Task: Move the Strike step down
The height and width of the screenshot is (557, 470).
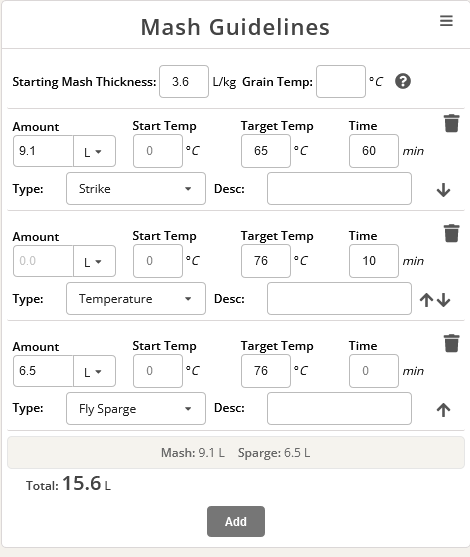Action: coord(443,190)
